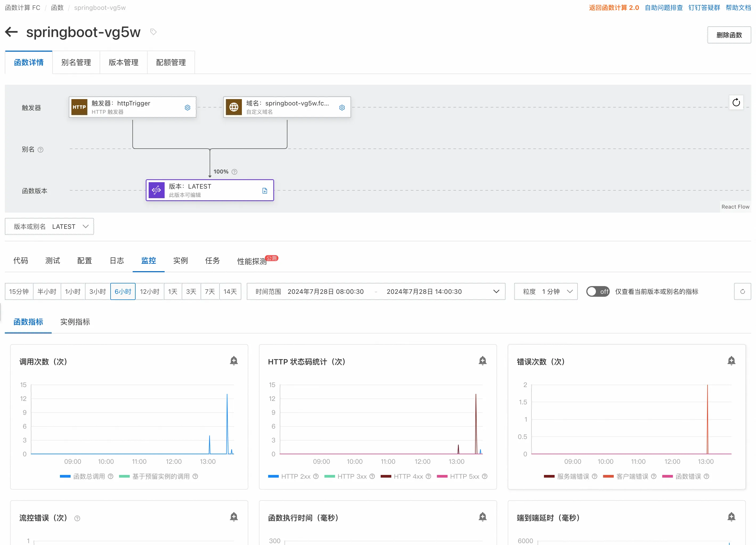Open 自助问题排查 link
756x545 pixels.
coord(664,8)
